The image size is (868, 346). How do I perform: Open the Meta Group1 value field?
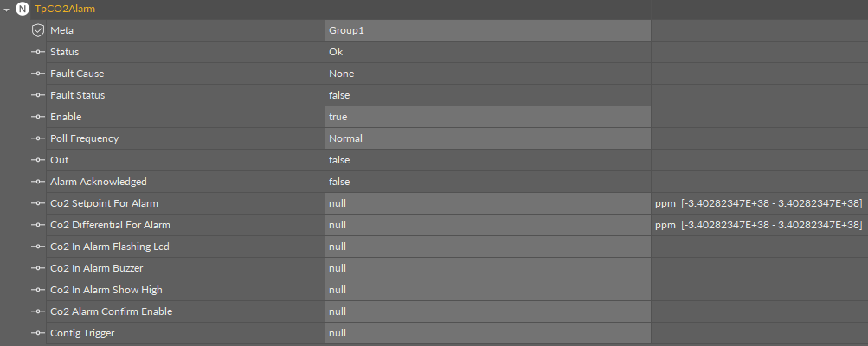[487, 30]
